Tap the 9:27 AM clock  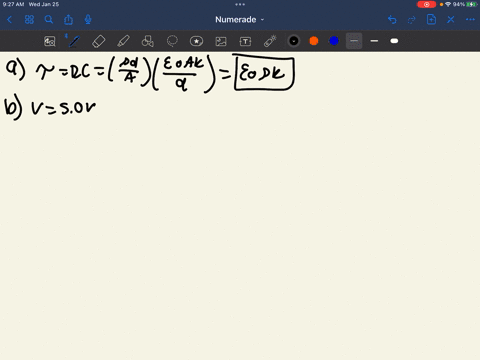point(13,4)
